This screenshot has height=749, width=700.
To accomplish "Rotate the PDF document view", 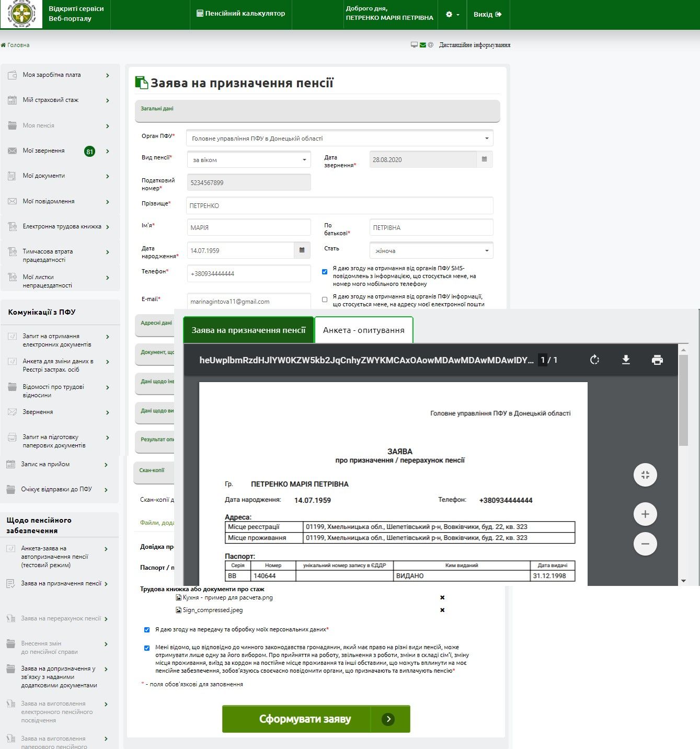I will click(594, 360).
